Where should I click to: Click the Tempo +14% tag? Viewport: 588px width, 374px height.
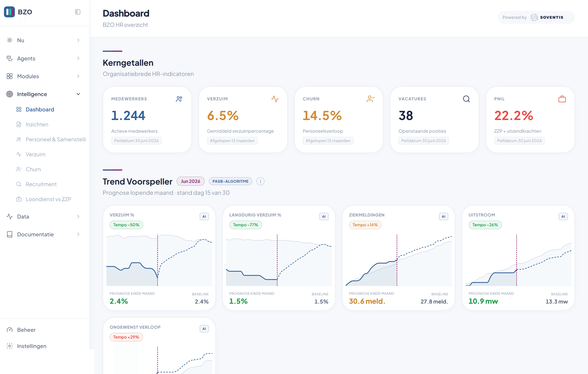click(x=365, y=225)
